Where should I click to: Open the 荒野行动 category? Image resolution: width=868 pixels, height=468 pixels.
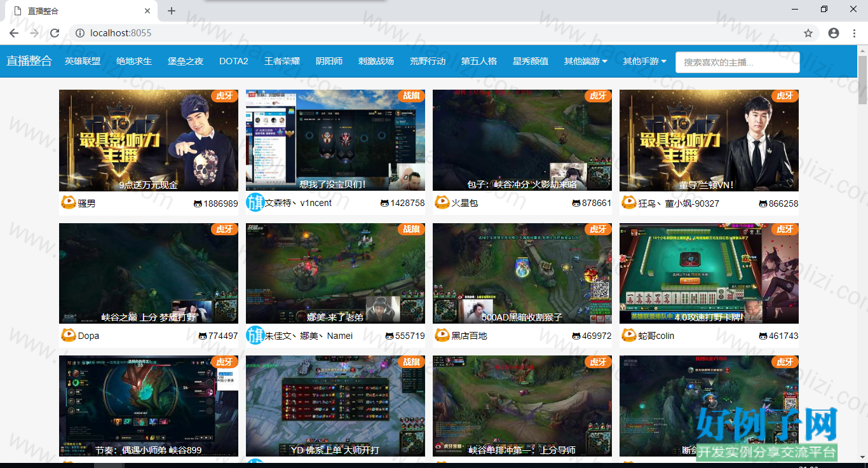coord(428,61)
